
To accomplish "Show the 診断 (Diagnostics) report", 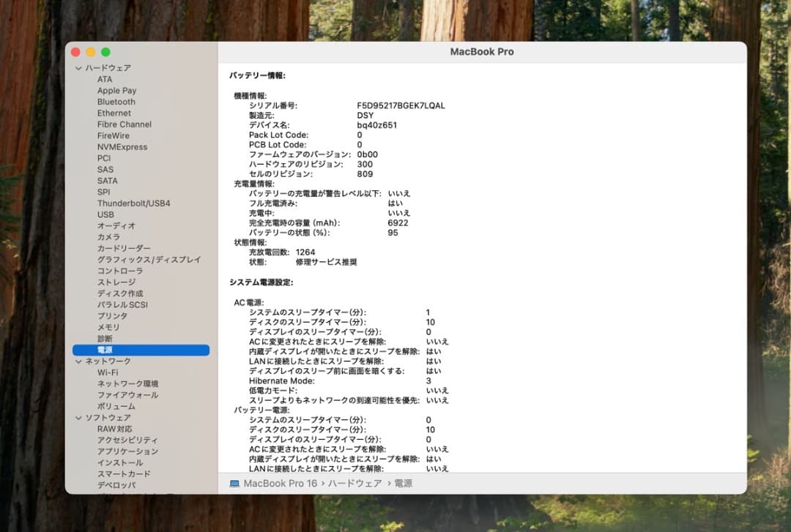I will coord(106,338).
